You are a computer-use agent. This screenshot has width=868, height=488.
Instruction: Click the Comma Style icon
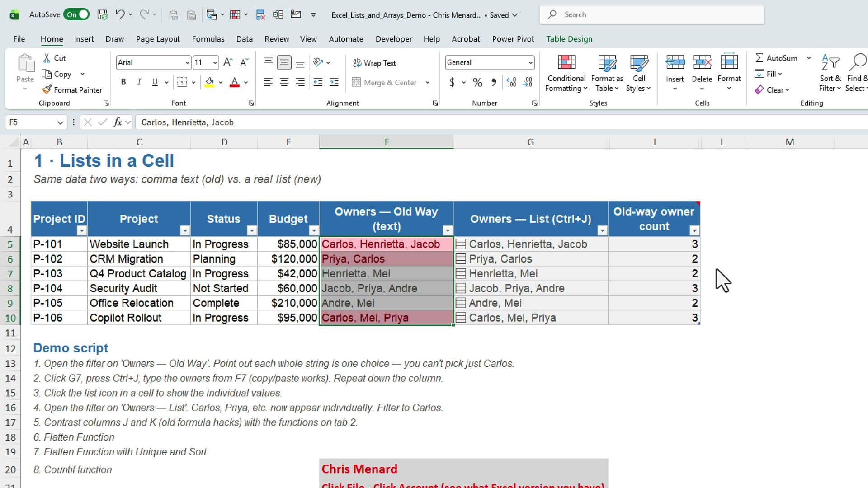click(x=494, y=82)
